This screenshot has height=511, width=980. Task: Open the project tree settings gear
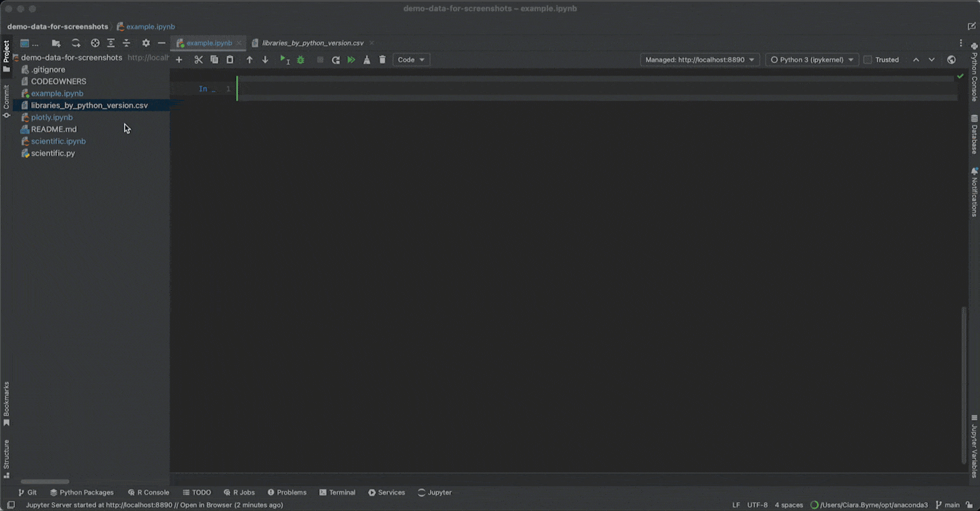pos(146,43)
